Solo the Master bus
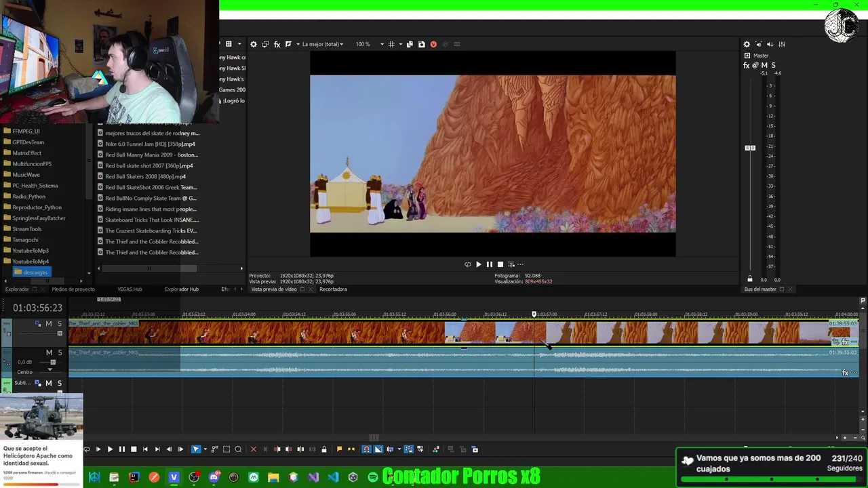 pyautogui.click(x=773, y=66)
